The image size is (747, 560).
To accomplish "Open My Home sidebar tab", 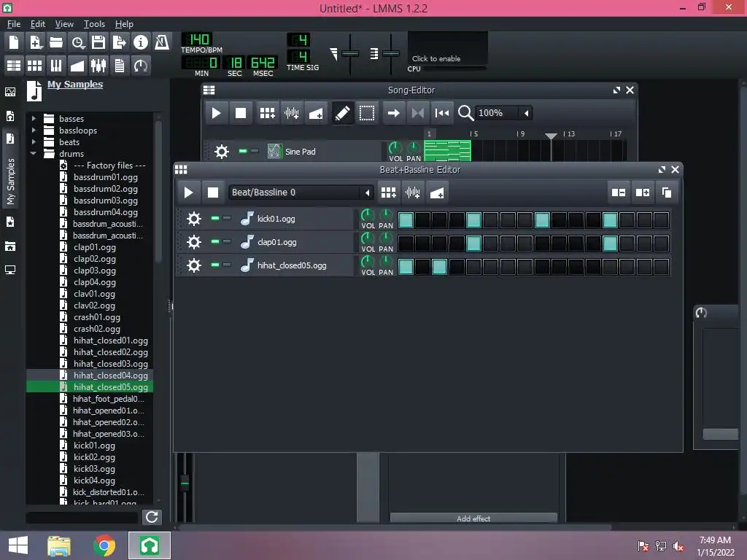I will pyautogui.click(x=10, y=246).
